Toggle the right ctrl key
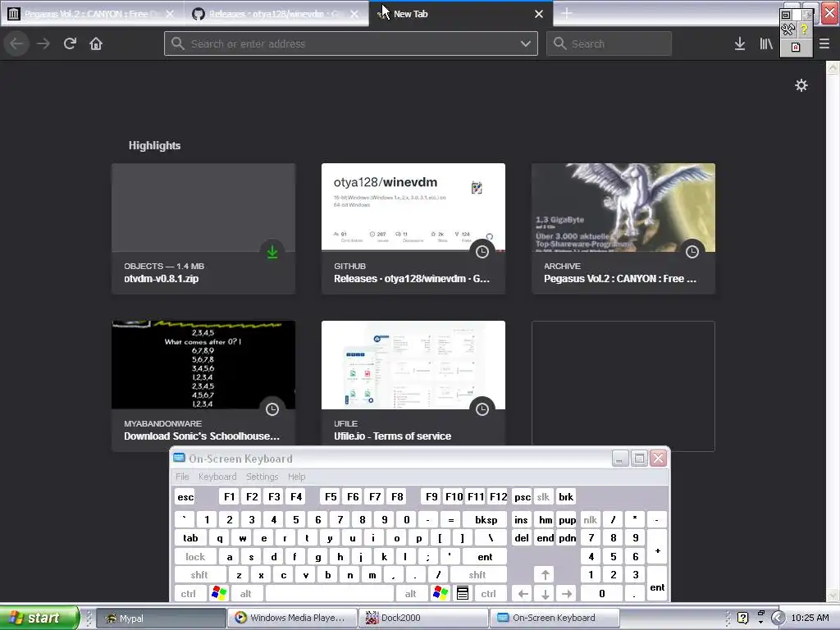840x630 pixels. (489, 593)
